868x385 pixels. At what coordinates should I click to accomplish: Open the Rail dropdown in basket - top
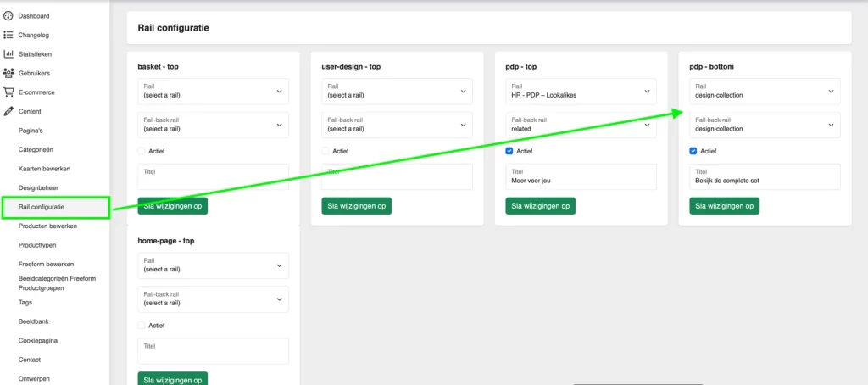pyautogui.click(x=213, y=92)
